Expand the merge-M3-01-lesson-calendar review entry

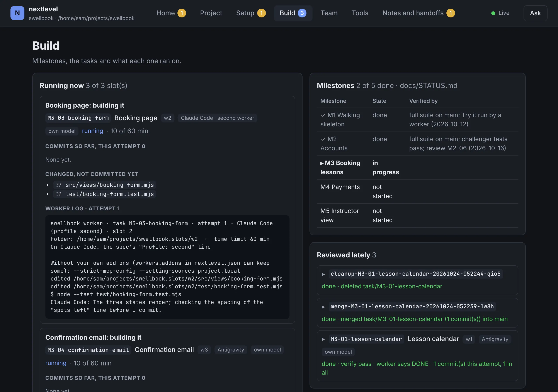[323, 307]
